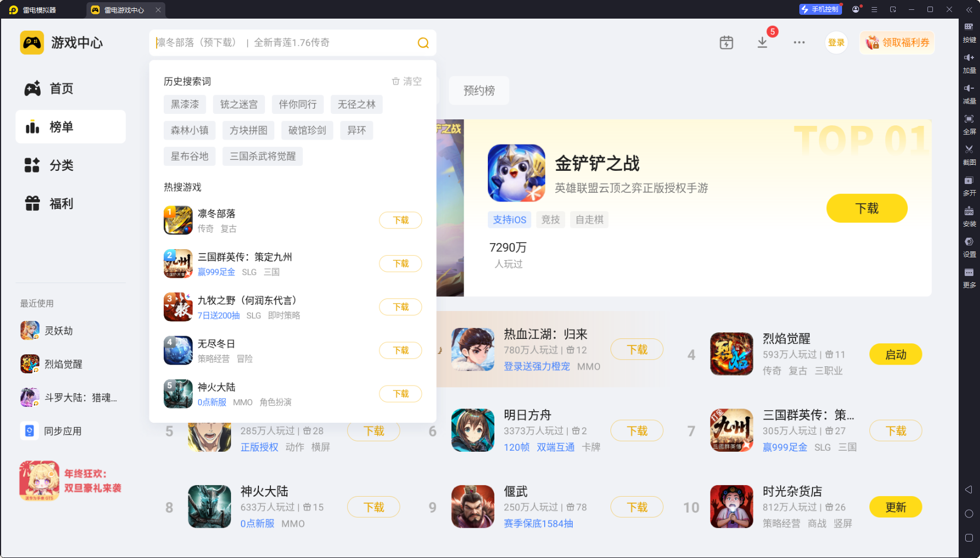The width and height of the screenshot is (980, 558).
Task: Open 分类 in left navigation
Action: coord(71,165)
